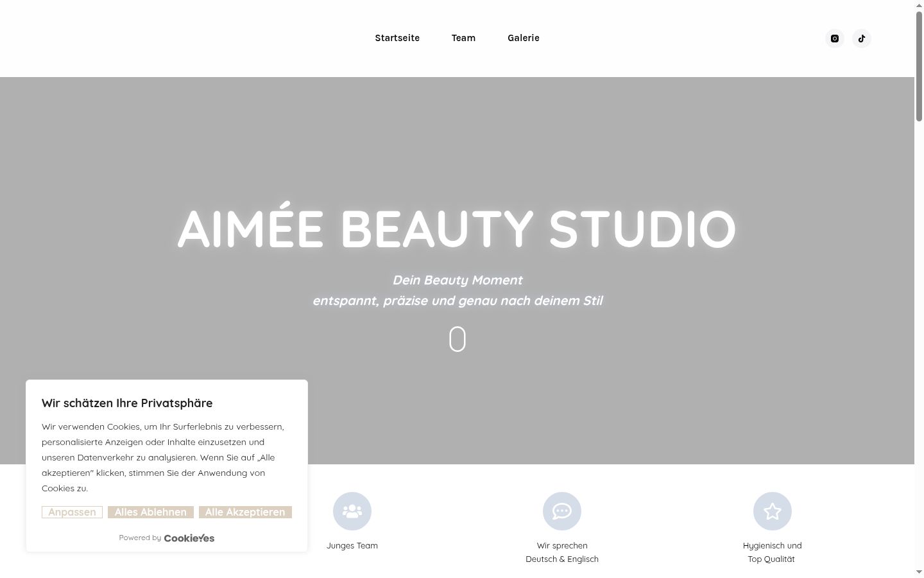924x578 pixels.
Task: Click Anpassen to customize cookies
Action: (72, 512)
